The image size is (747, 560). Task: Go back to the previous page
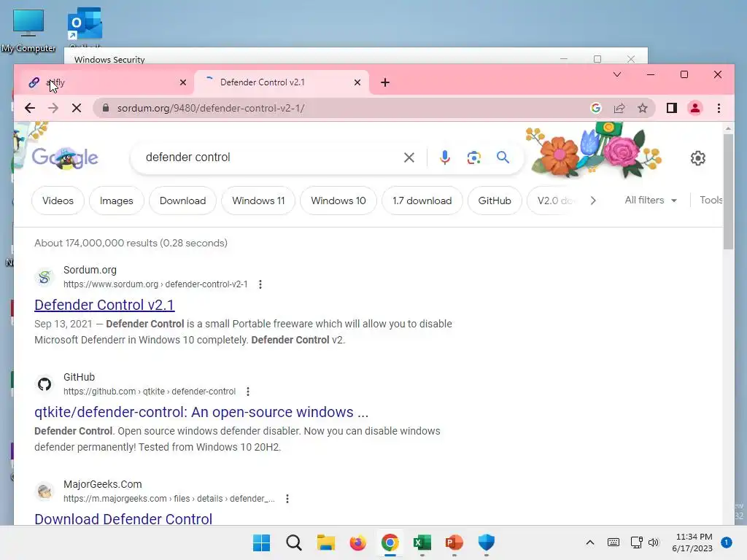click(29, 108)
